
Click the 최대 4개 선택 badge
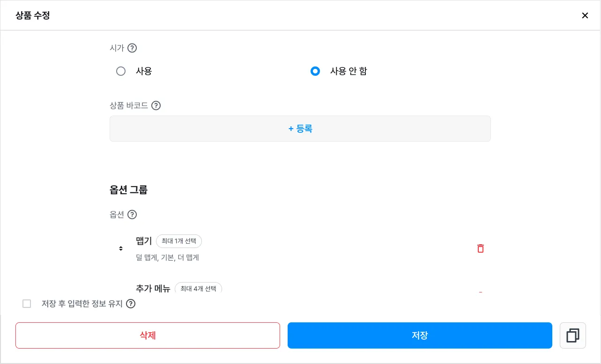(198, 289)
